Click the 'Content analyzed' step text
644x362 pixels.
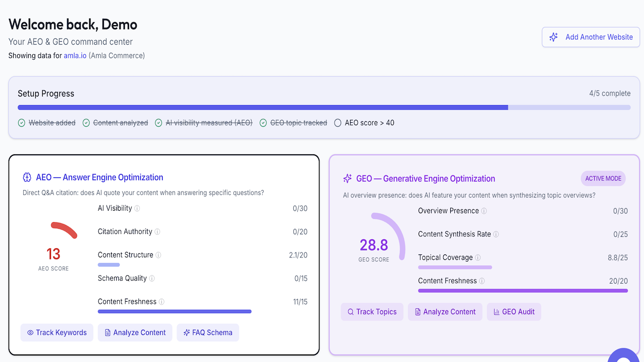click(121, 123)
